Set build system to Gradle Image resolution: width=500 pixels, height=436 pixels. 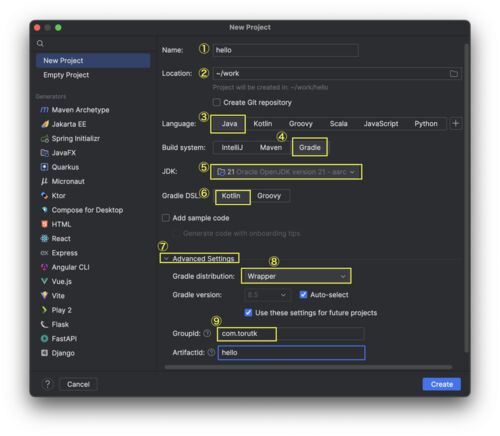point(310,147)
